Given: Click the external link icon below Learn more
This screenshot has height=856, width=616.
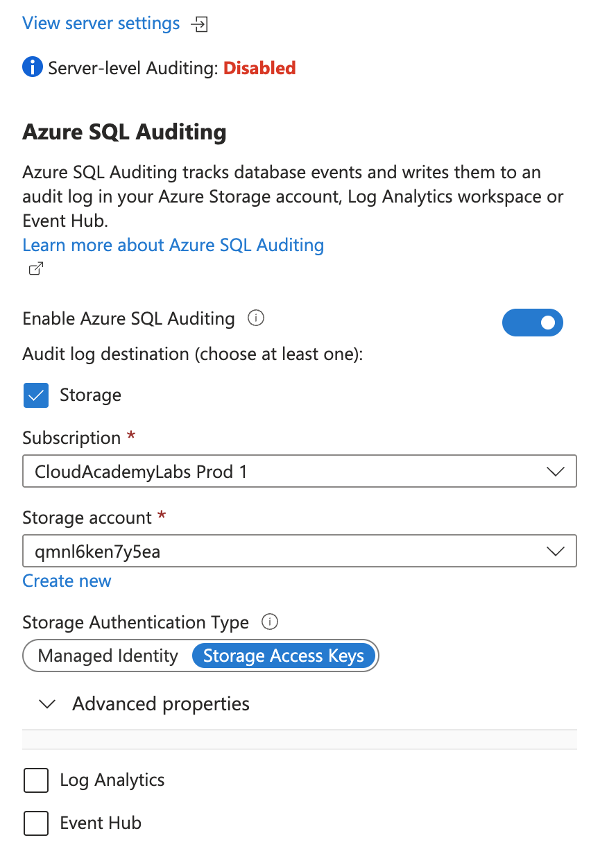Looking at the screenshot, I should (x=35, y=269).
